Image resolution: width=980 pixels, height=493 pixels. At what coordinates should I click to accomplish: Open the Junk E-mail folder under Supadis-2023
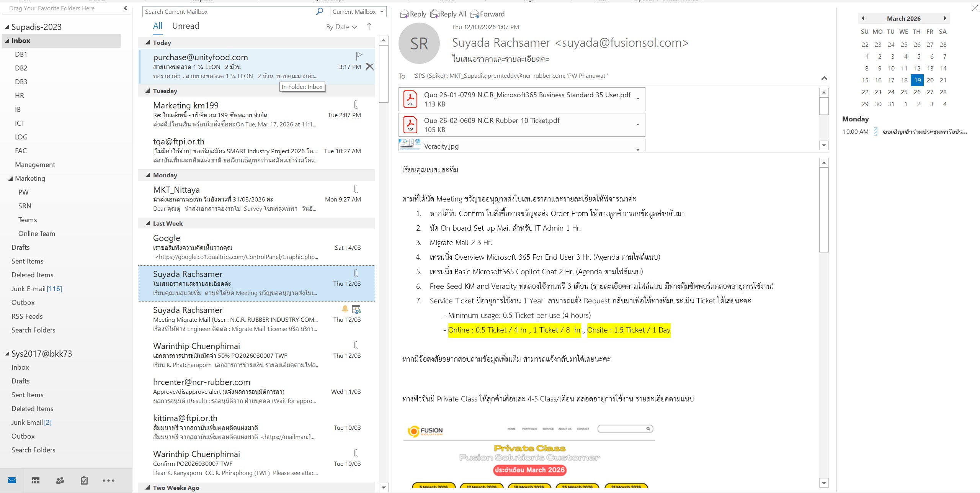tap(29, 289)
